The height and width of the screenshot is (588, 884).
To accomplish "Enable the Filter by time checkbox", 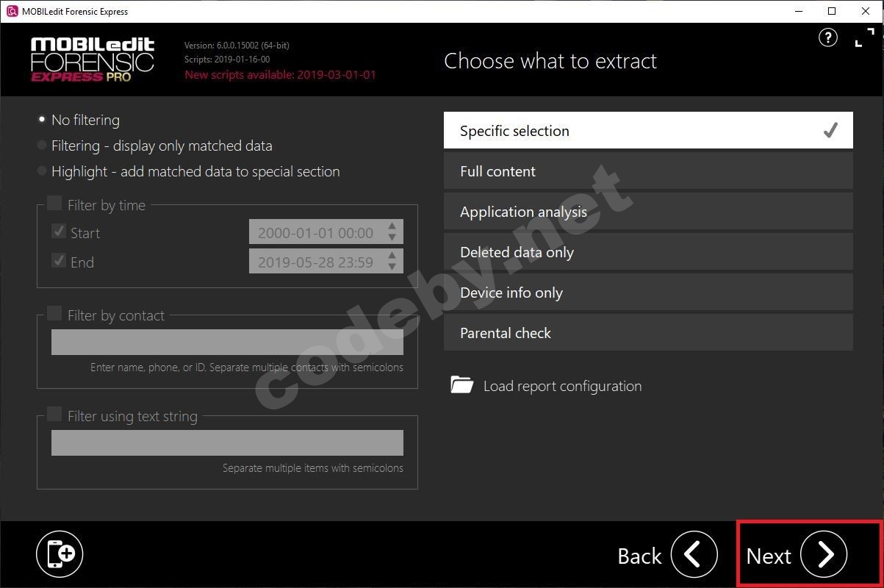I will pos(54,204).
